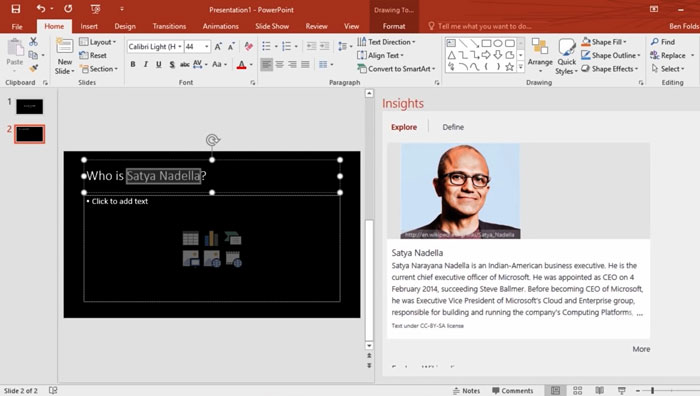Decrease font size button
This screenshot has height=396, width=700.
click(231, 46)
